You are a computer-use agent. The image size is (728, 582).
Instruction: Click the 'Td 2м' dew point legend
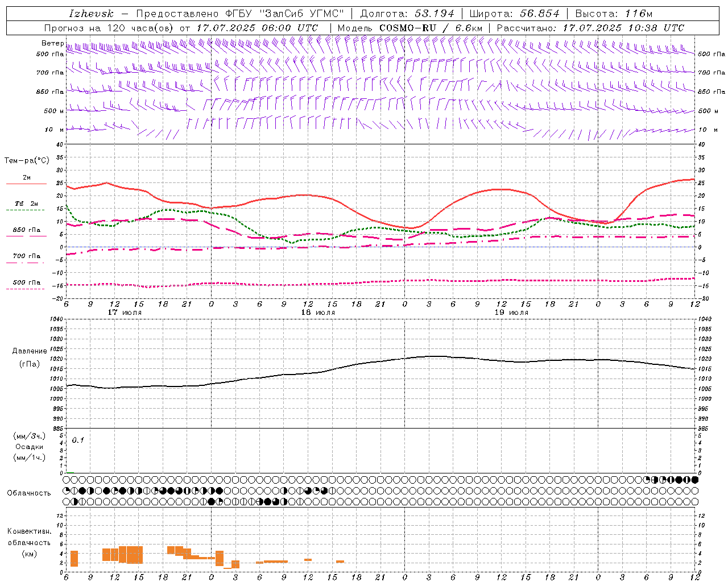(26, 203)
